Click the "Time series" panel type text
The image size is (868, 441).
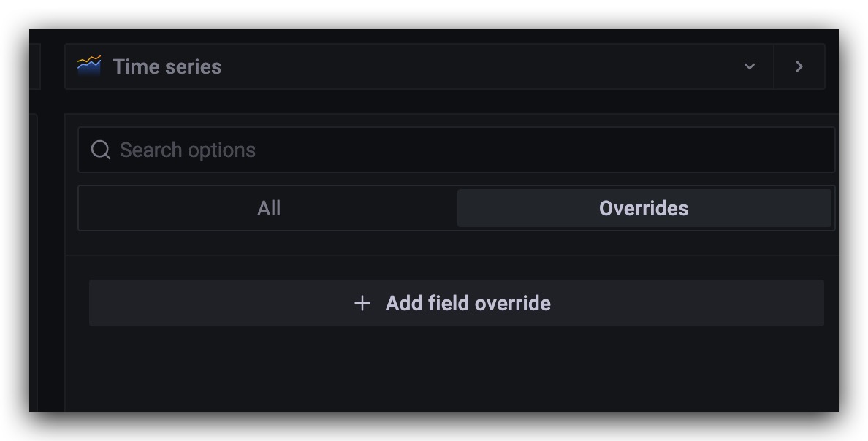point(167,66)
